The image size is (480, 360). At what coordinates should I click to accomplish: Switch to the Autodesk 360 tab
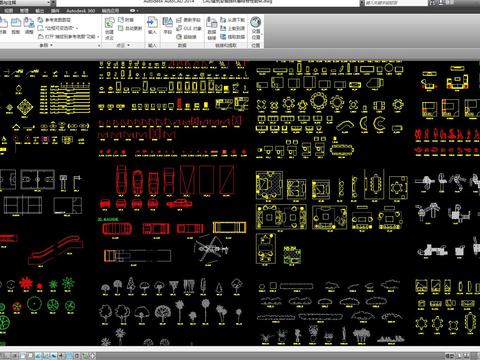click(81, 11)
